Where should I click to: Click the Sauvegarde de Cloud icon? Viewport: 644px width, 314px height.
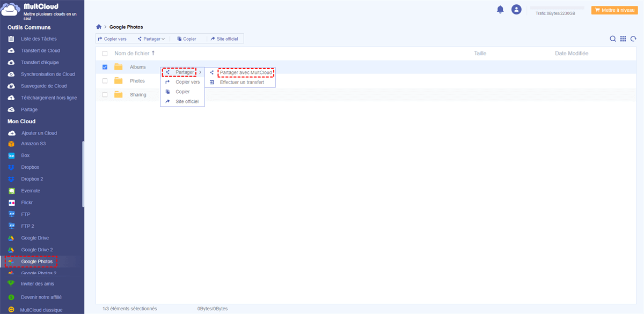[11, 86]
